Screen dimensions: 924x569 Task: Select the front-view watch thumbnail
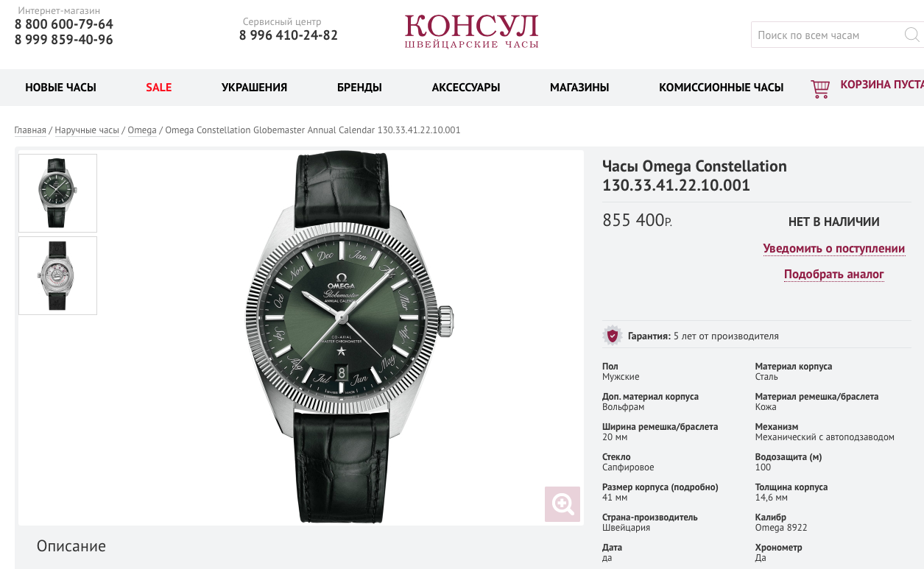[x=57, y=193]
